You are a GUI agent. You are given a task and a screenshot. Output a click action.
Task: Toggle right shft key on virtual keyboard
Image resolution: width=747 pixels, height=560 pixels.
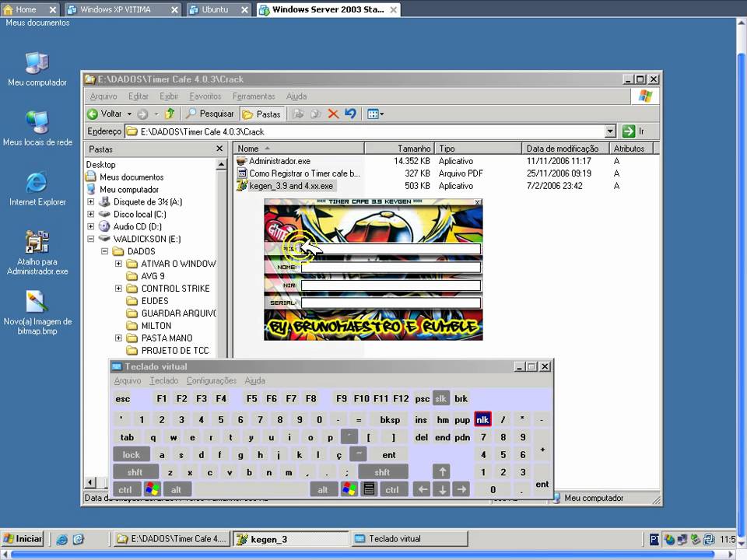383,472
